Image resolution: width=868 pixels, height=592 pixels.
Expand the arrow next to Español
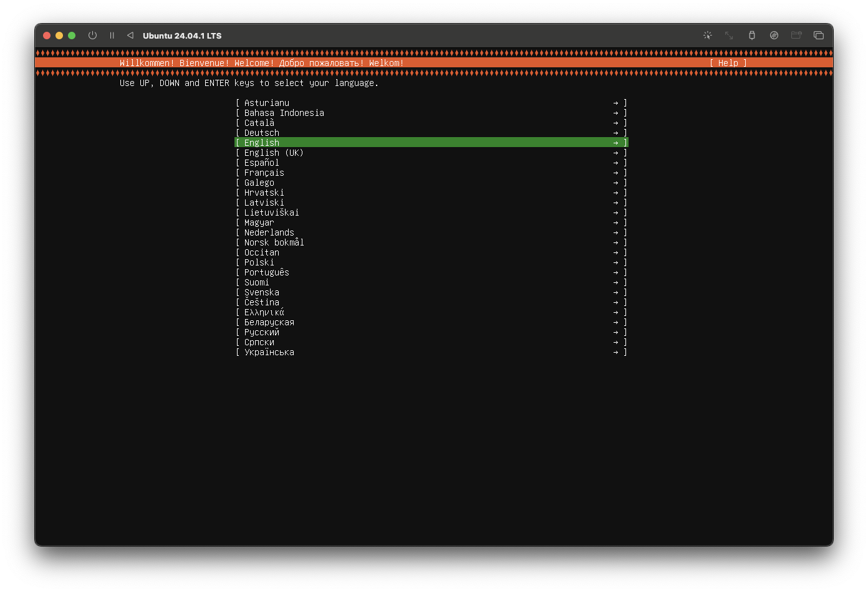(x=615, y=162)
